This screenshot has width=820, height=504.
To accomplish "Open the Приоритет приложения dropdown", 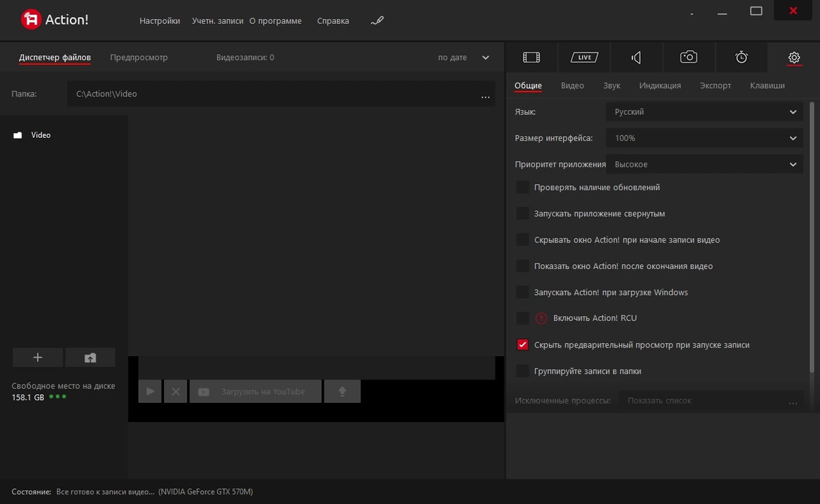I will (705, 165).
